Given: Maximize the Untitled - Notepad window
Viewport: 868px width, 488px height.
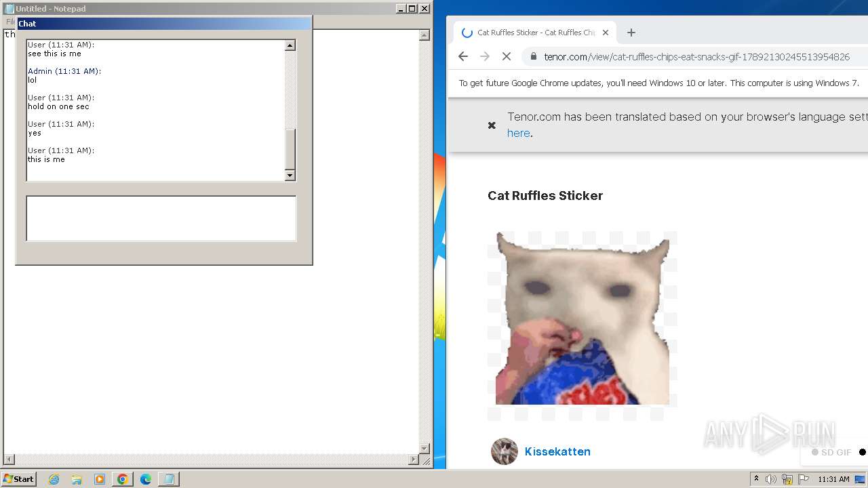Looking at the screenshot, I should pyautogui.click(x=412, y=9).
